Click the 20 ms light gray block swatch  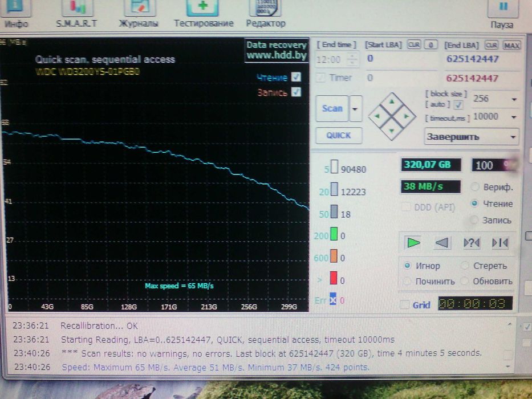[334, 189]
